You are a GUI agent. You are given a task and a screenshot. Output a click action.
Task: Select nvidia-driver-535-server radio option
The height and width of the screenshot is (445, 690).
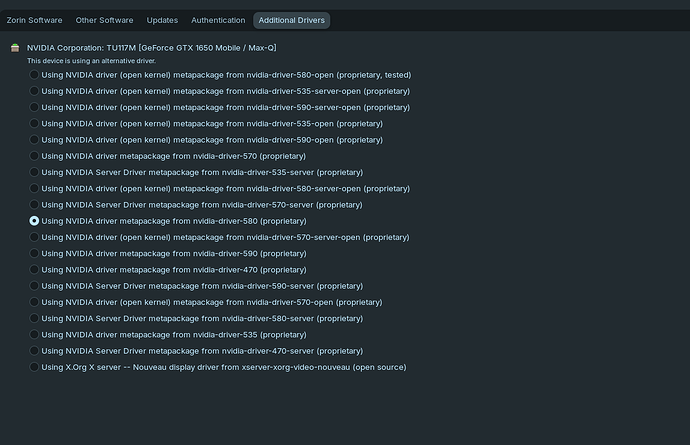[x=34, y=172]
